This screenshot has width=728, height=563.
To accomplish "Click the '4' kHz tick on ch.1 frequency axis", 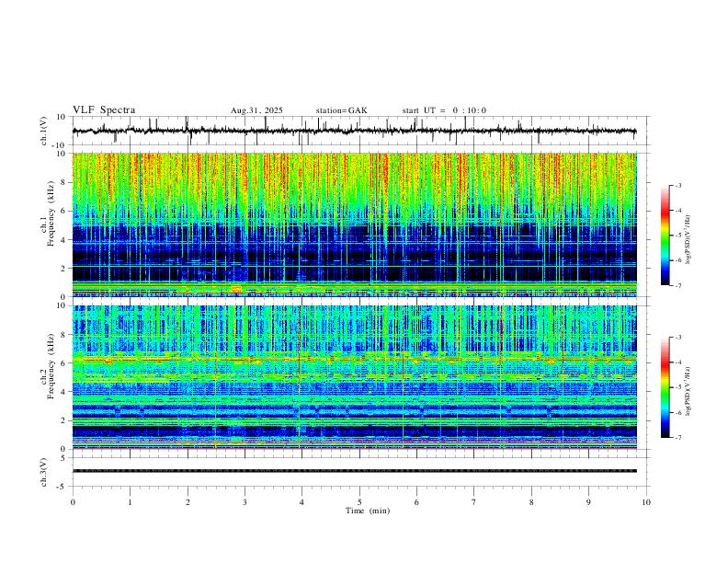I will pos(64,240).
